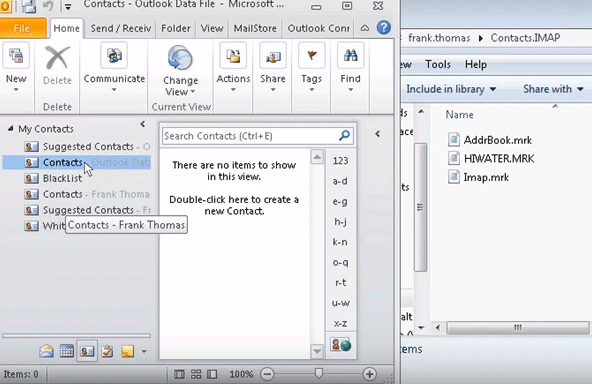This screenshot has height=384, width=592.
Task: Jump to contacts a-d index
Action: (340, 181)
